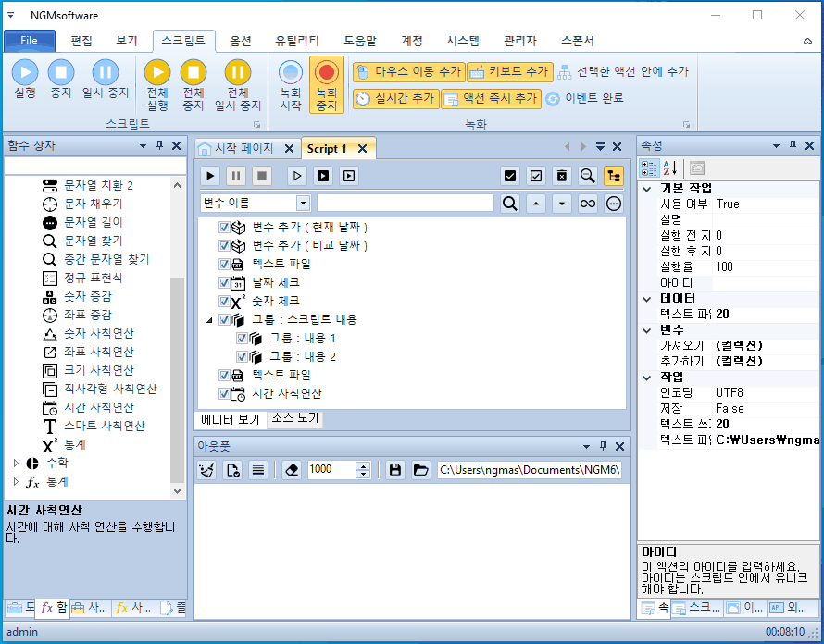This screenshot has height=644, width=824.
Task: Clear output with the eraser icon
Action: tap(292, 470)
